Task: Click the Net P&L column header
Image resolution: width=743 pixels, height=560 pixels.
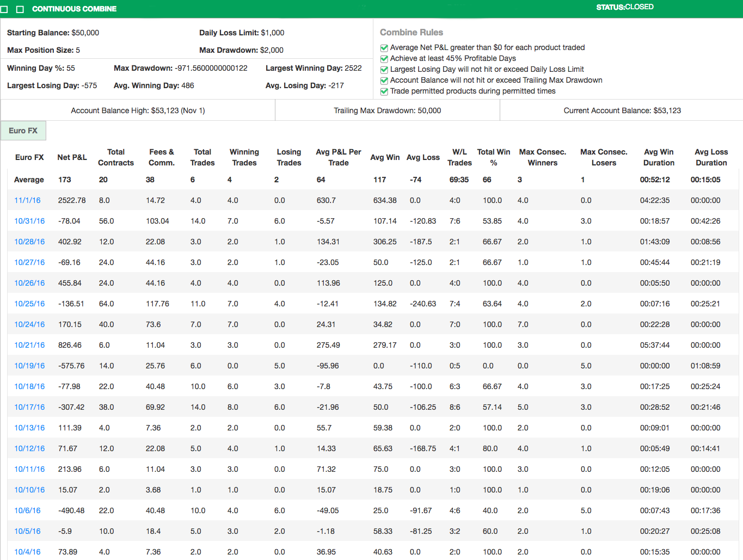Action: click(72, 157)
